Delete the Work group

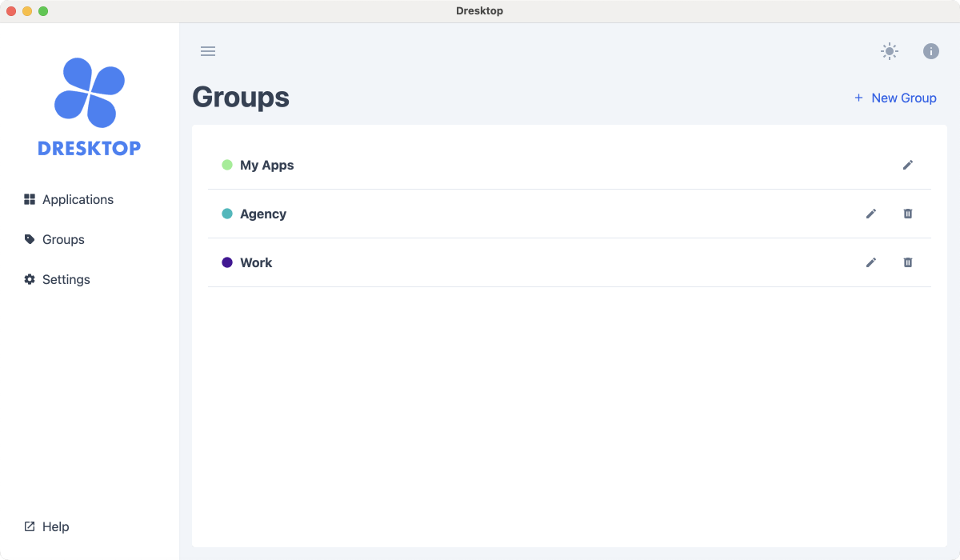[907, 262]
